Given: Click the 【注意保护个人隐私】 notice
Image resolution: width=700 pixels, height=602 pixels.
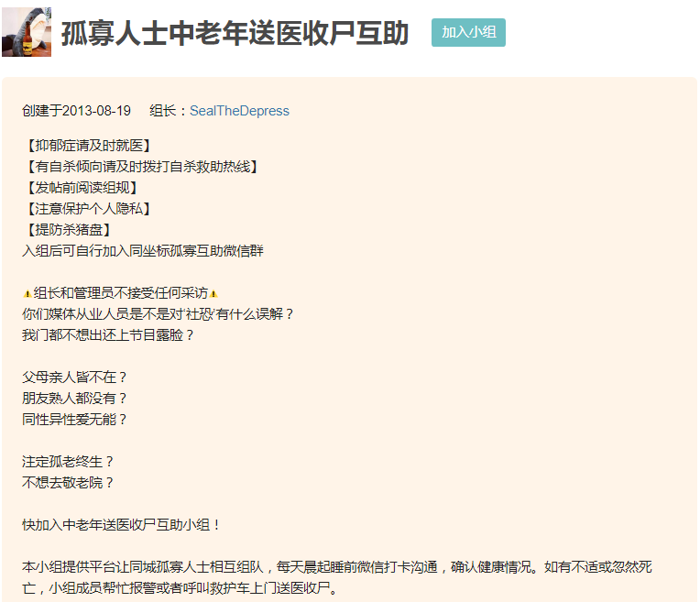Looking at the screenshot, I should click(86, 209).
